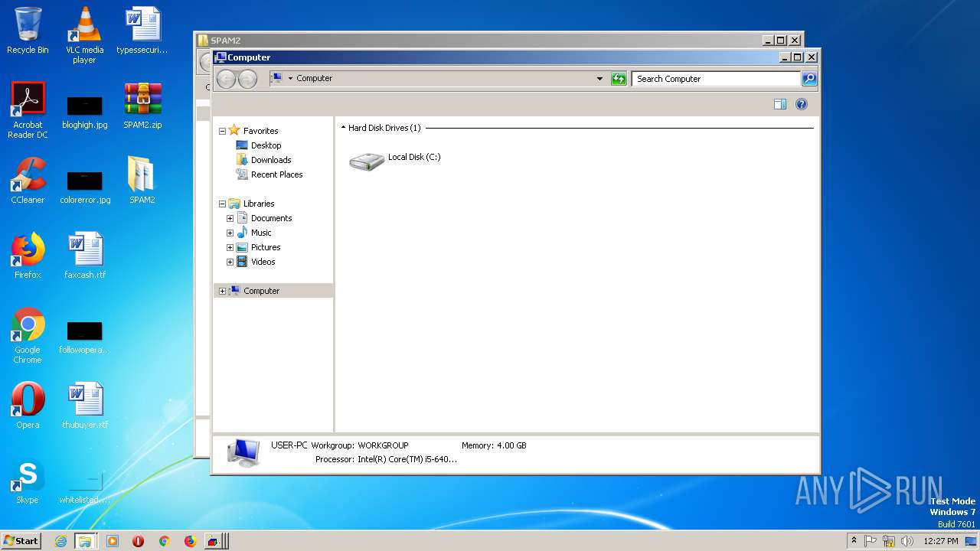Viewport: 980px width, 551px height.
Task: Open the Action Center flag icon
Action: (871, 541)
